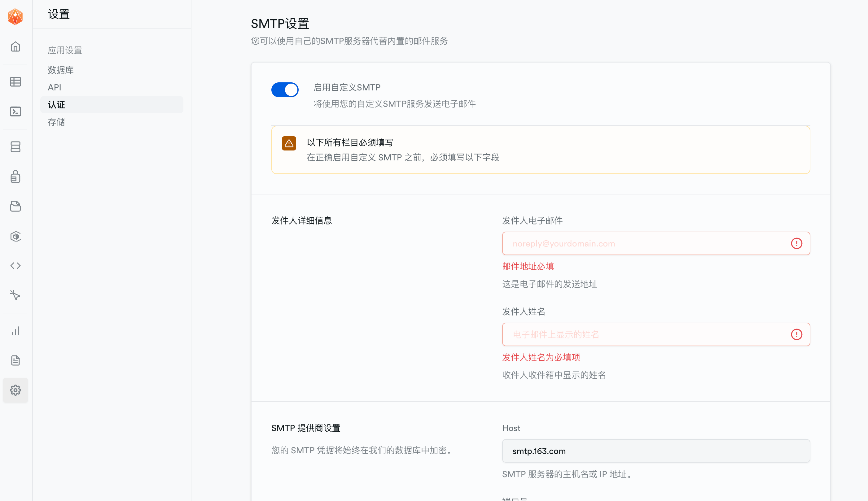Viewport: 868px width, 501px height.
Task: Open the Home dashboard icon
Action: point(15,46)
